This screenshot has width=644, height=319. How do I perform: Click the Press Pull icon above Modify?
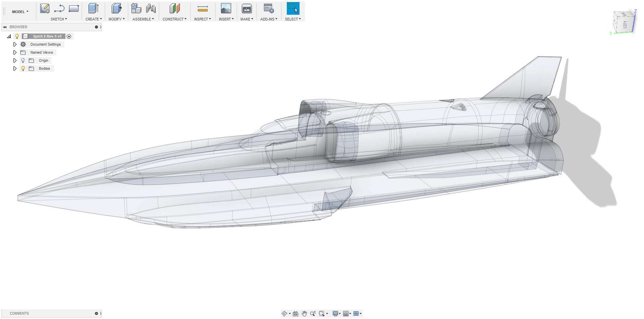(x=116, y=8)
